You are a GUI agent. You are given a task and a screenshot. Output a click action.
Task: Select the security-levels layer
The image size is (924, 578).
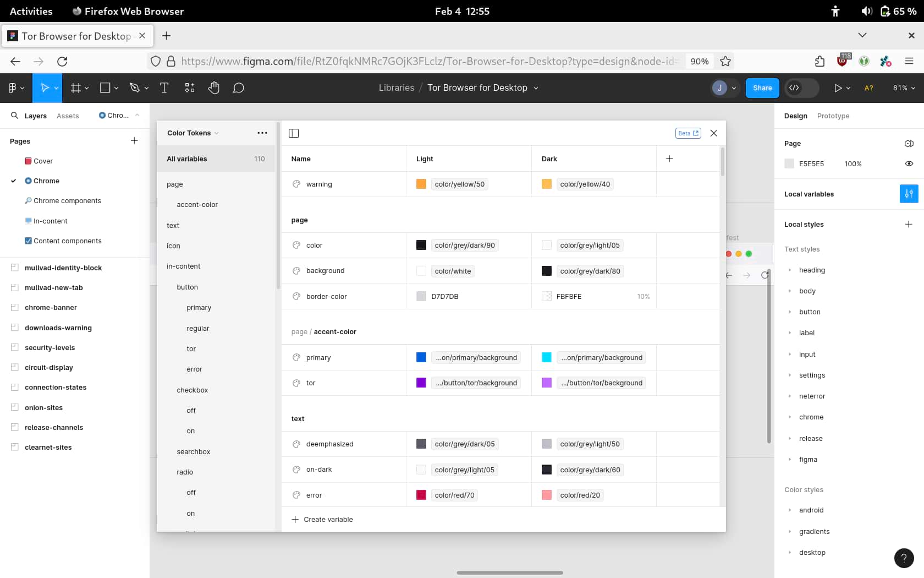(50, 348)
